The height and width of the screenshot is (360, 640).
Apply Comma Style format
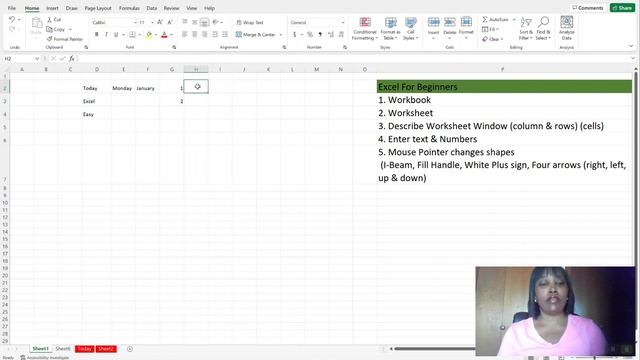coord(320,35)
